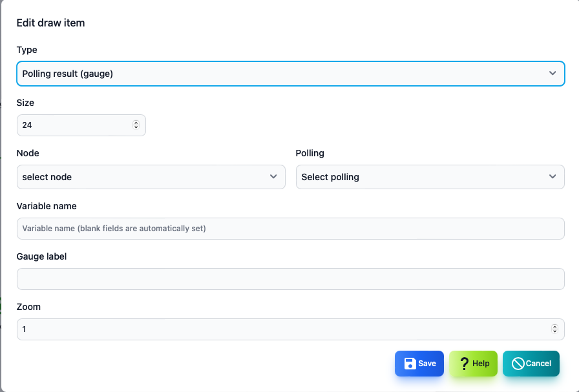Viewport: 579px width, 392px height.
Task: Click the prohibition circle icon on Cancel
Action: tap(518, 364)
